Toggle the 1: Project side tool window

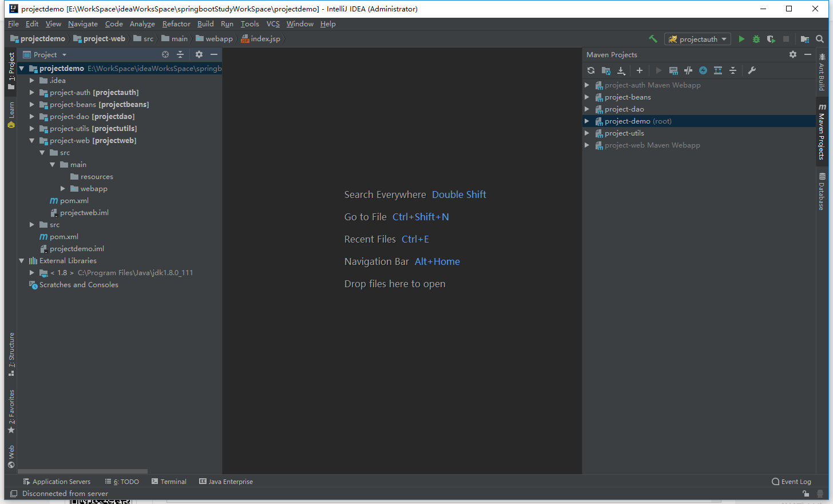tap(11, 71)
